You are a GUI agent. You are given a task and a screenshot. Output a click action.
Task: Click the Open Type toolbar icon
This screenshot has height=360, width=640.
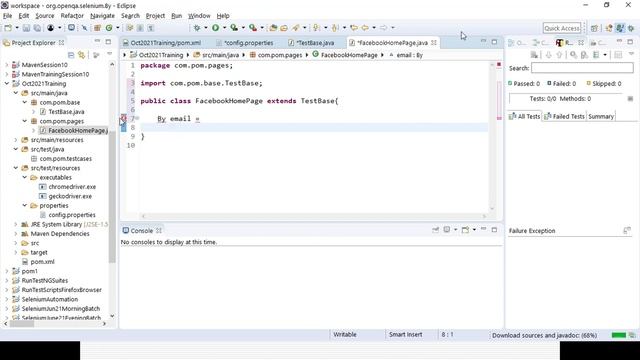(273, 28)
